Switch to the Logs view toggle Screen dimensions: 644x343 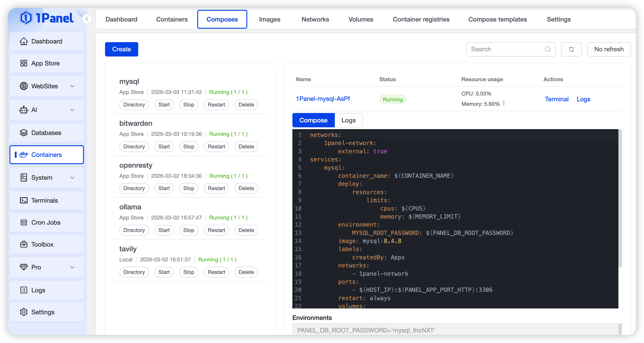348,120
